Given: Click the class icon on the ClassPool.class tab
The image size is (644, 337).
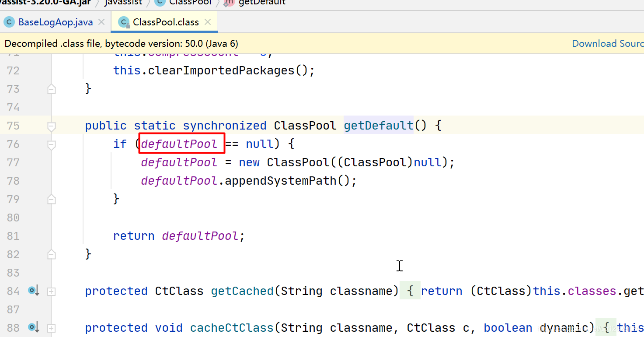Looking at the screenshot, I should pyautogui.click(x=124, y=22).
